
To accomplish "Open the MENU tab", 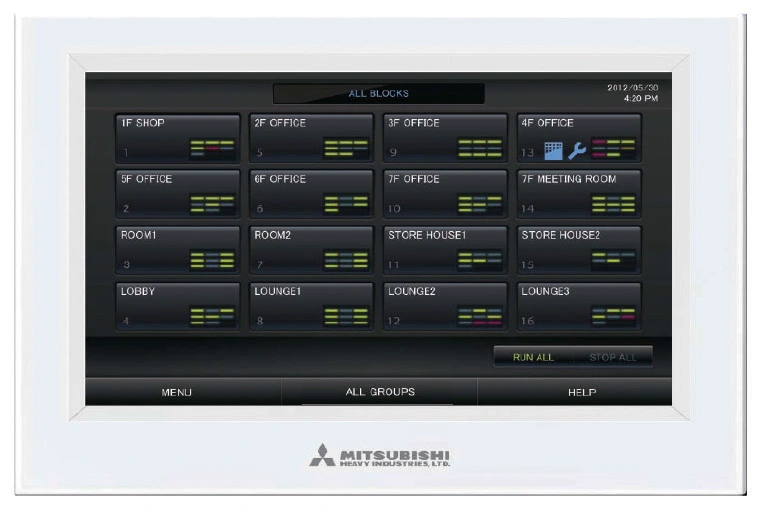I will 183,392.
